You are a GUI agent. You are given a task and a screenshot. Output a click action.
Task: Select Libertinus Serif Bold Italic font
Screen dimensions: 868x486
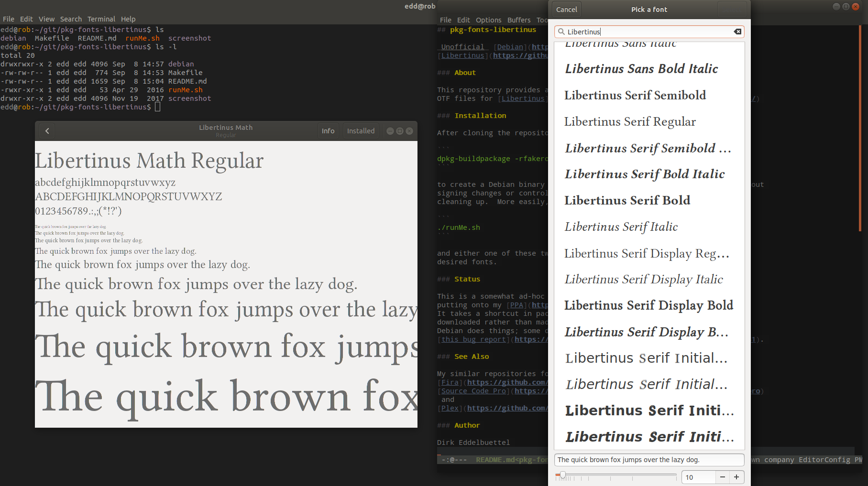pos(649,174)
